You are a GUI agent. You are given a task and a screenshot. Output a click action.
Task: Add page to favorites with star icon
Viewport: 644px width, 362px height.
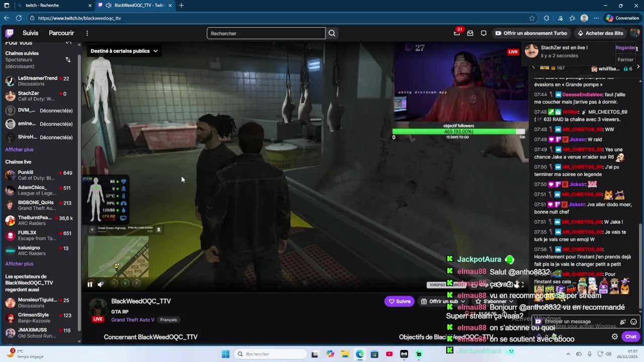(532, 18)
